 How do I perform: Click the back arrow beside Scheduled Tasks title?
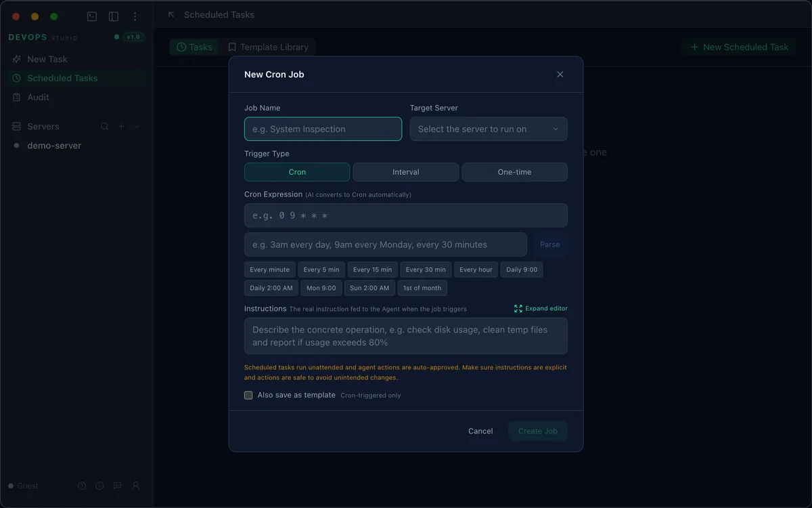pos(171,15)
